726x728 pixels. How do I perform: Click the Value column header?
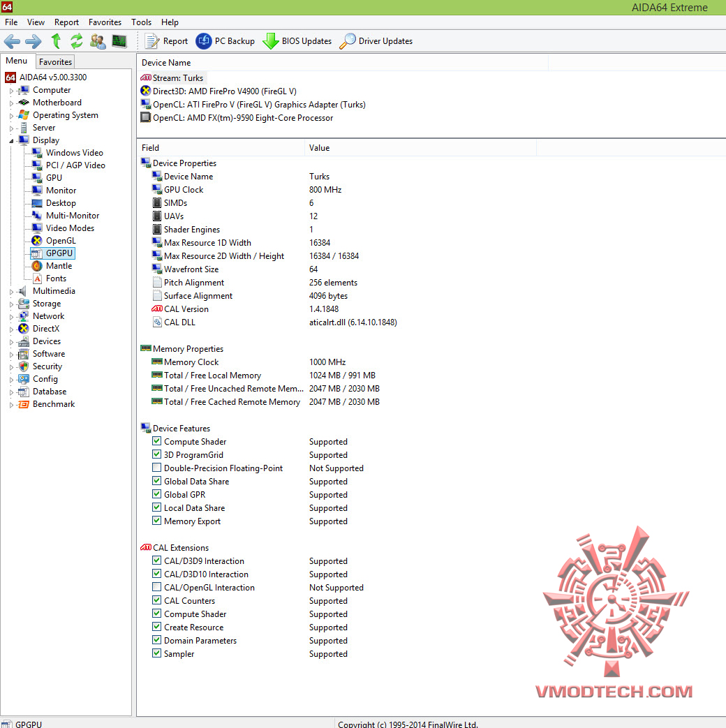[x=421, y=148]
